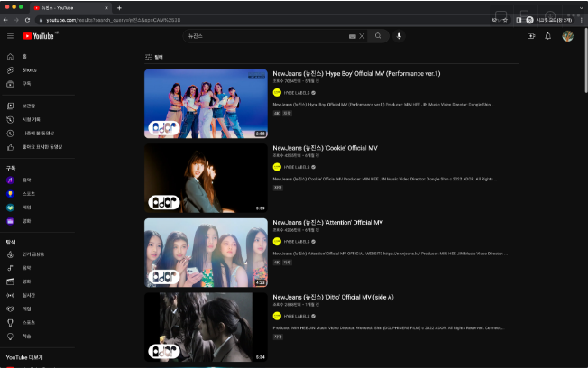Reload the page

(x=27, y=20)
